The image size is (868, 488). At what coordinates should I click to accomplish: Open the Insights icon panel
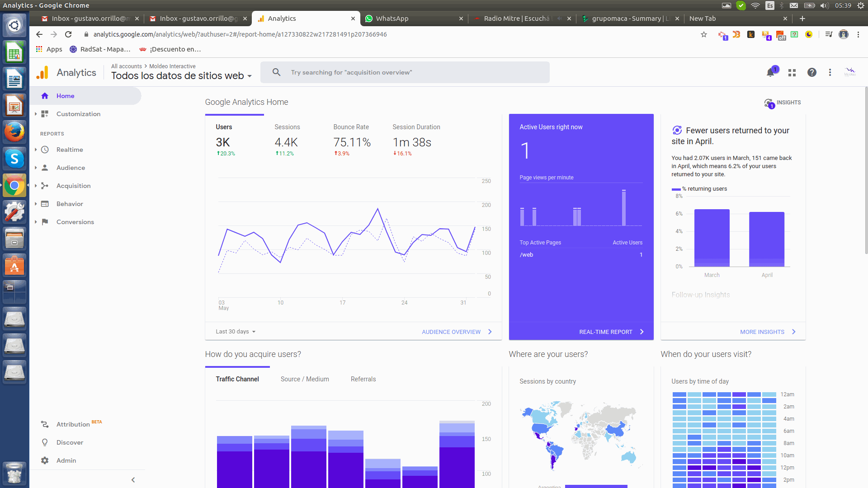tap(769, 103)
